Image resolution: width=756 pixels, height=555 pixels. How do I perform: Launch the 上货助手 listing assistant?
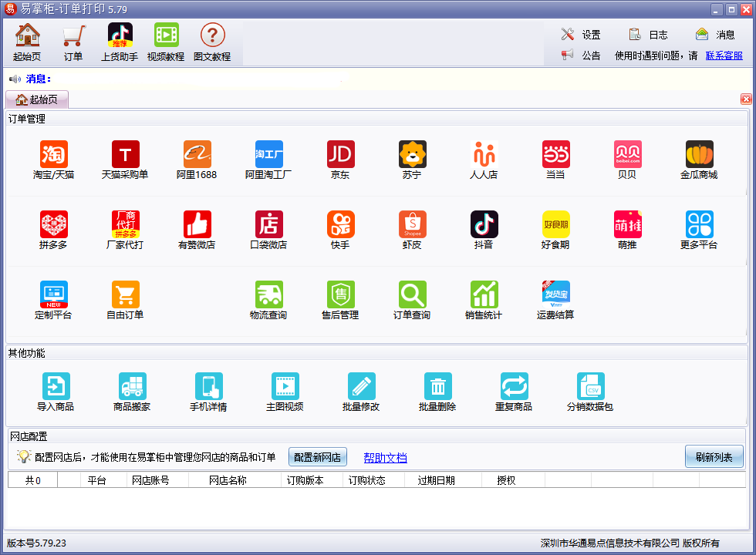(120, 42)
